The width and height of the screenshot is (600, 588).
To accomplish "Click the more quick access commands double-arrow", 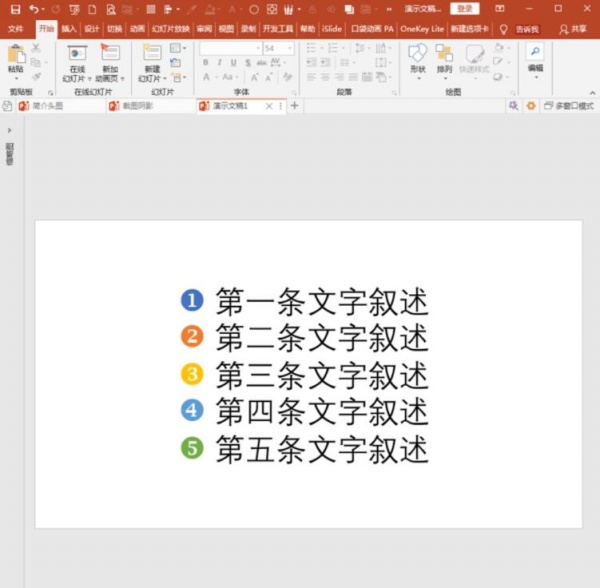I will coord(389,10).
